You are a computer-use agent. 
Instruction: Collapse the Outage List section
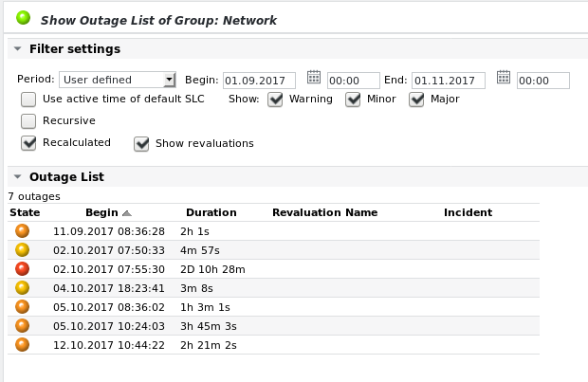tap(17, 177)
